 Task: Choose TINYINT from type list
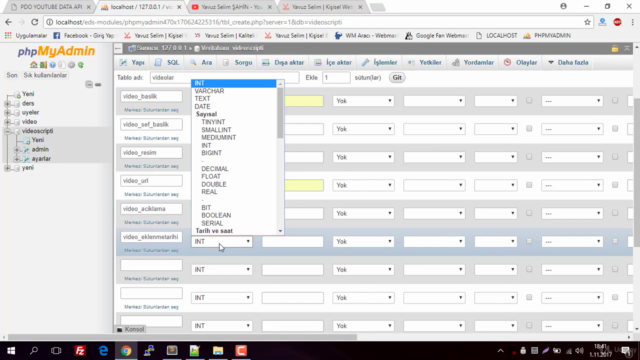click(x=213, y=122)
